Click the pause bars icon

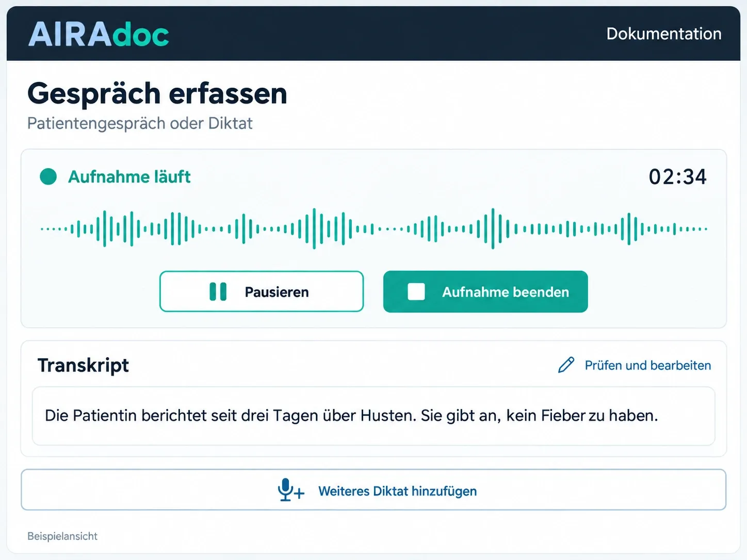tap(218, 291)
